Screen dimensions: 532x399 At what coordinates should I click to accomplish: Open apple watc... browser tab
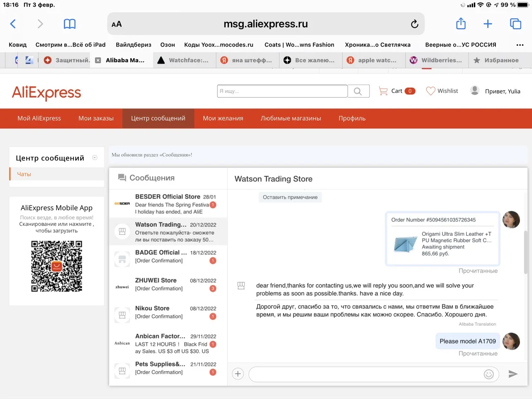pyautogui.click(x=374, y=60)
